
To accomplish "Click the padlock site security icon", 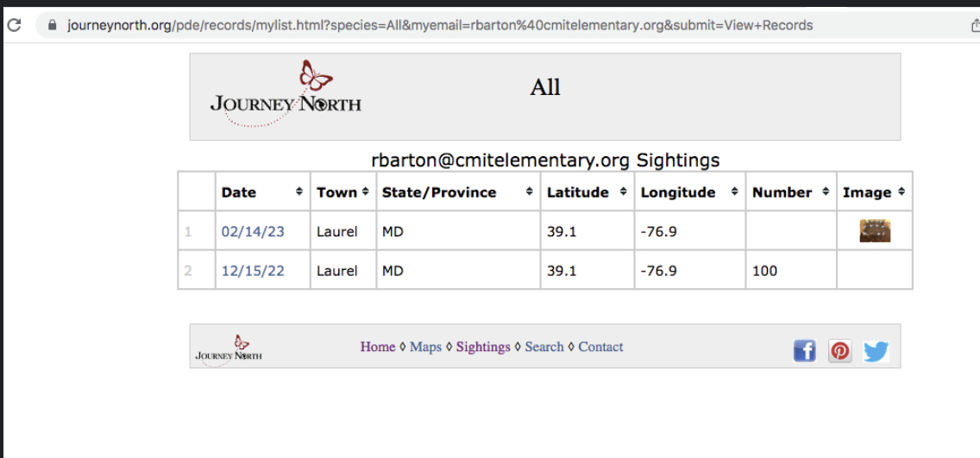I will (x=53, y=26).
